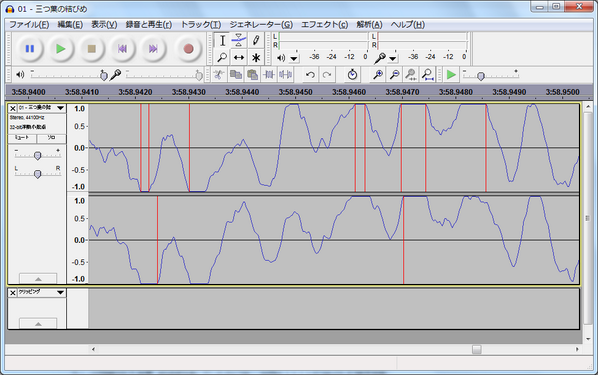
Task: Click the Pause transport button
Action: coord(30,49)
